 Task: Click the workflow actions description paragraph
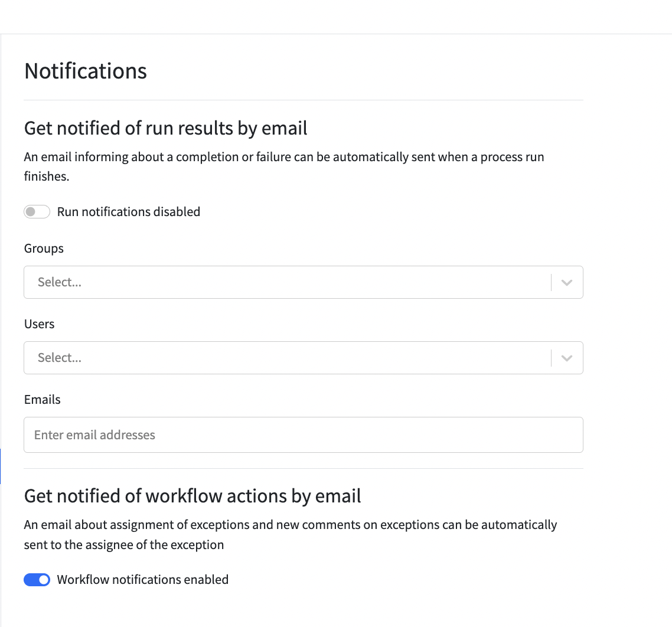tap(291, 534)
